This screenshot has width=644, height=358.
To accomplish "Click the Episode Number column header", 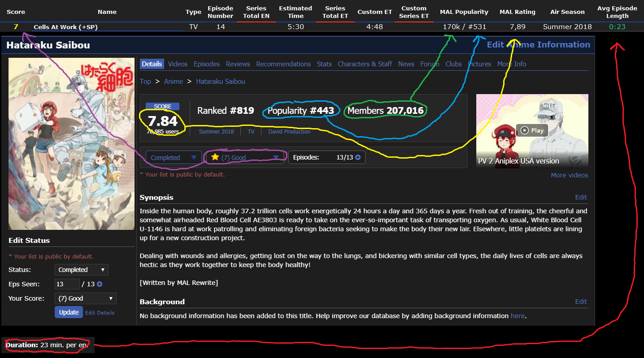I will (221, 12).
